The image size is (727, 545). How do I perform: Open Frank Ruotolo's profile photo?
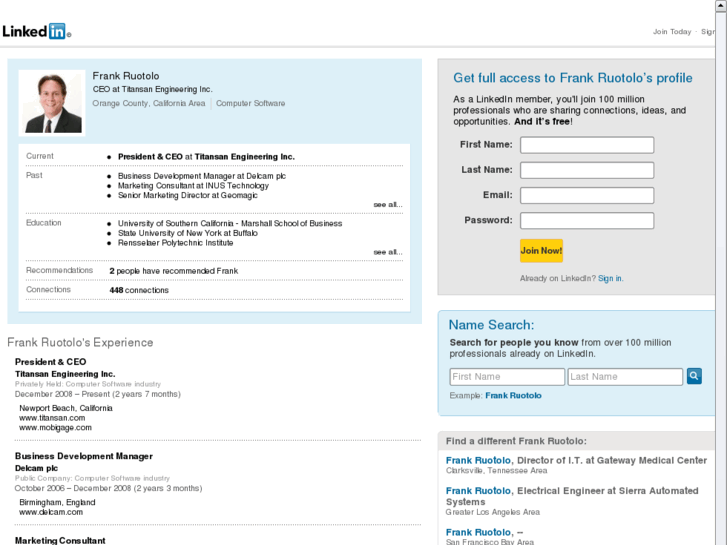click(52, 103)
